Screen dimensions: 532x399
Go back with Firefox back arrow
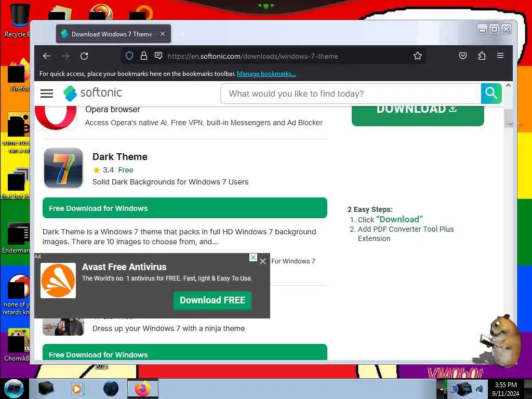(47, 56)
